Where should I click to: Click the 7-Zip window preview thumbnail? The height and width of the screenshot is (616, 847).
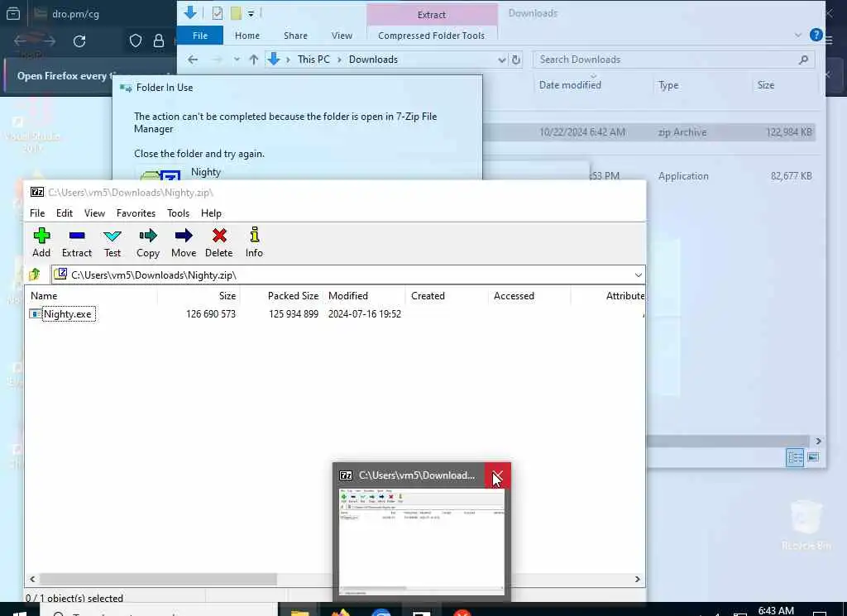pos(421,542)
